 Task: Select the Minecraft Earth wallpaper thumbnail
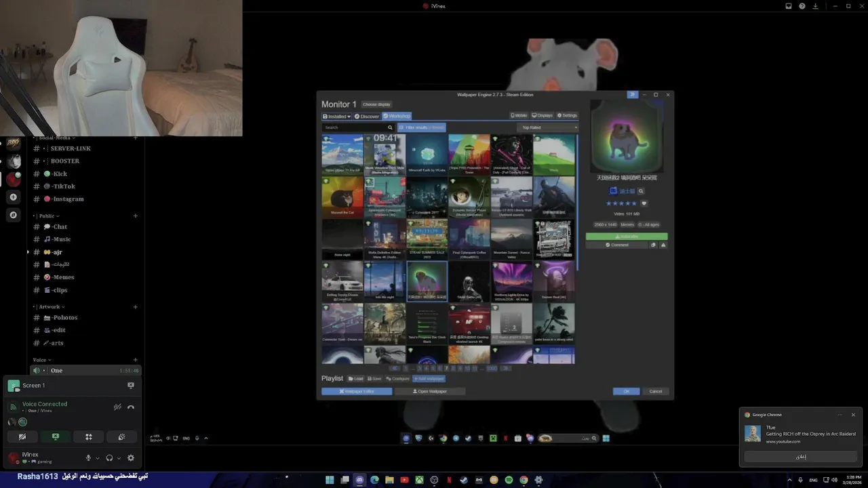pos(427,155)
